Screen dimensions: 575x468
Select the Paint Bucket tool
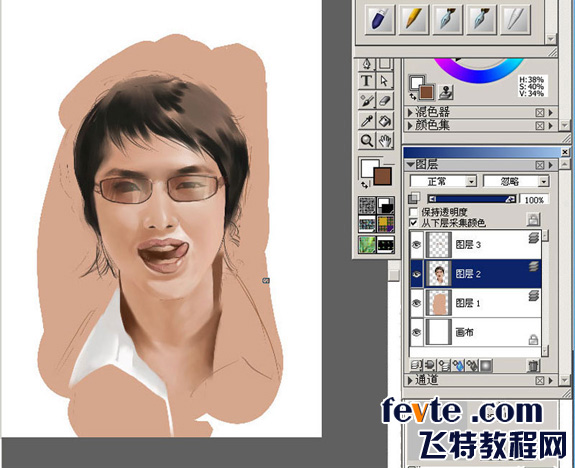point(384,120)
